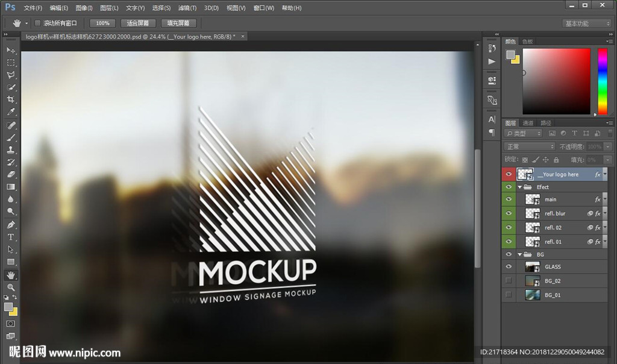
Task: Open the blend mode dropdown
Action: 529,146
